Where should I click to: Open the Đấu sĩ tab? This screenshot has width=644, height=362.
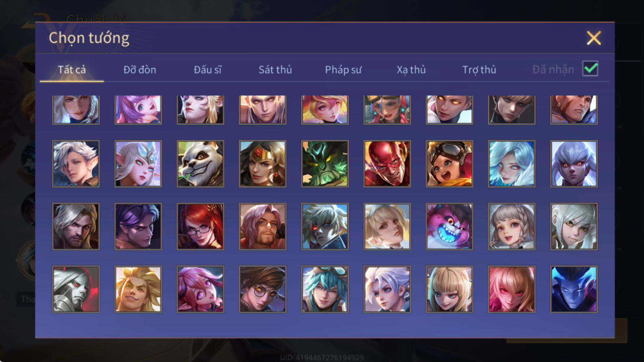pyautogui.click(x=208, y=70)
